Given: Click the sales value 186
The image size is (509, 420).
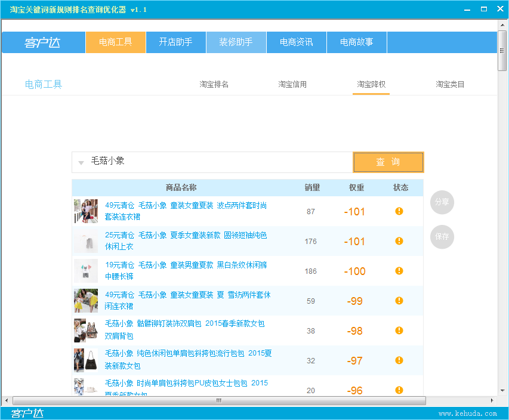Looking at the screenshot, I should point(311,271).
